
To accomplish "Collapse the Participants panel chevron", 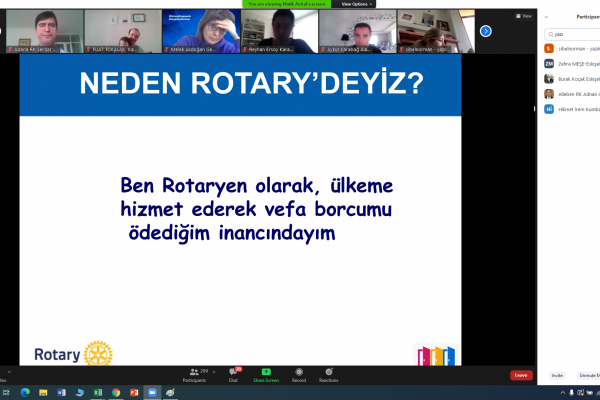I will (x=546, y=17).
